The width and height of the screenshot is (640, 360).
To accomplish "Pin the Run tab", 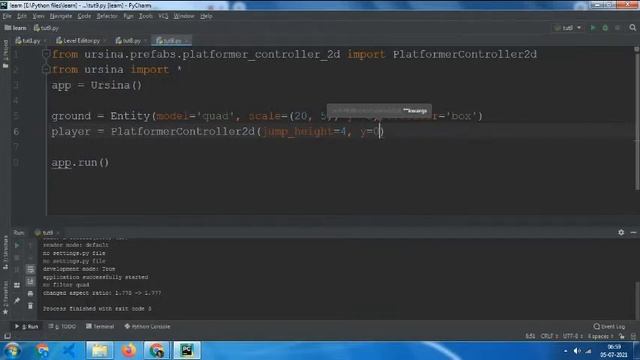I will [x=17, y=301].
